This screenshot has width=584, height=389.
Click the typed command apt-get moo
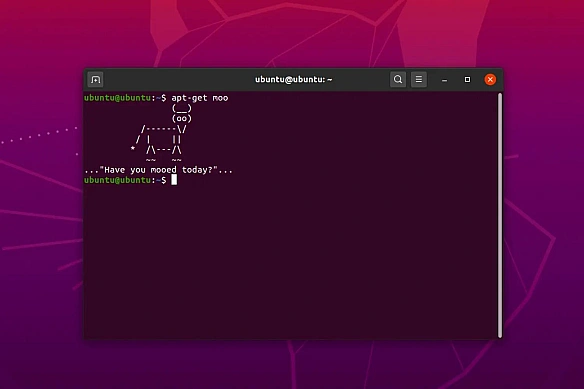(x=200, y=98)
